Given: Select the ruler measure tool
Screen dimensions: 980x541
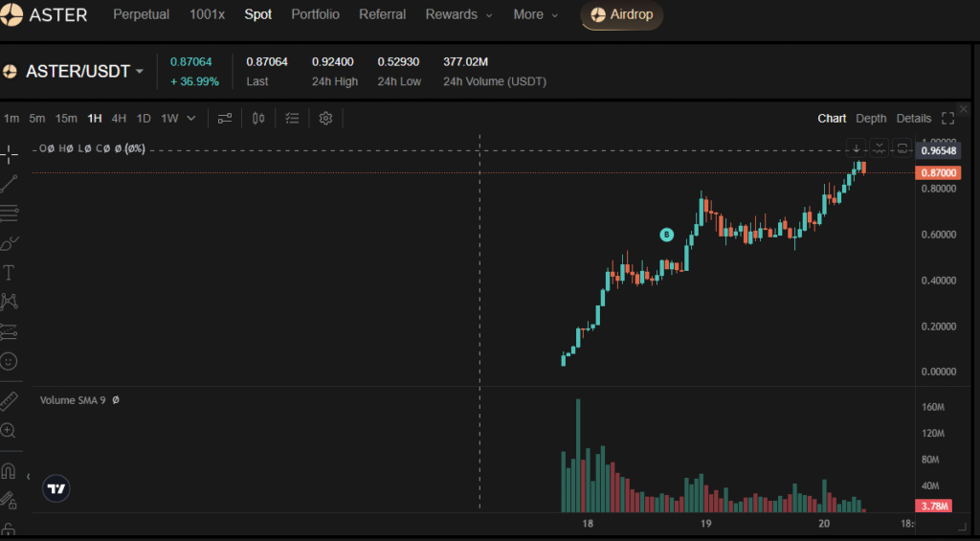Looking at the screenshot, I should pos(9,401).
